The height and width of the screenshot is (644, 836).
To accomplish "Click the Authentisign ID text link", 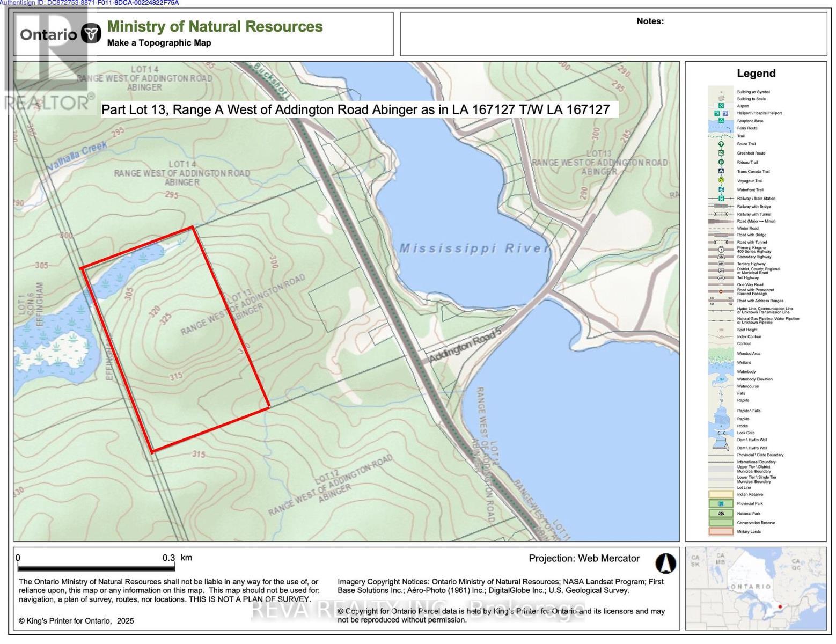I will (x=89, y=3).
